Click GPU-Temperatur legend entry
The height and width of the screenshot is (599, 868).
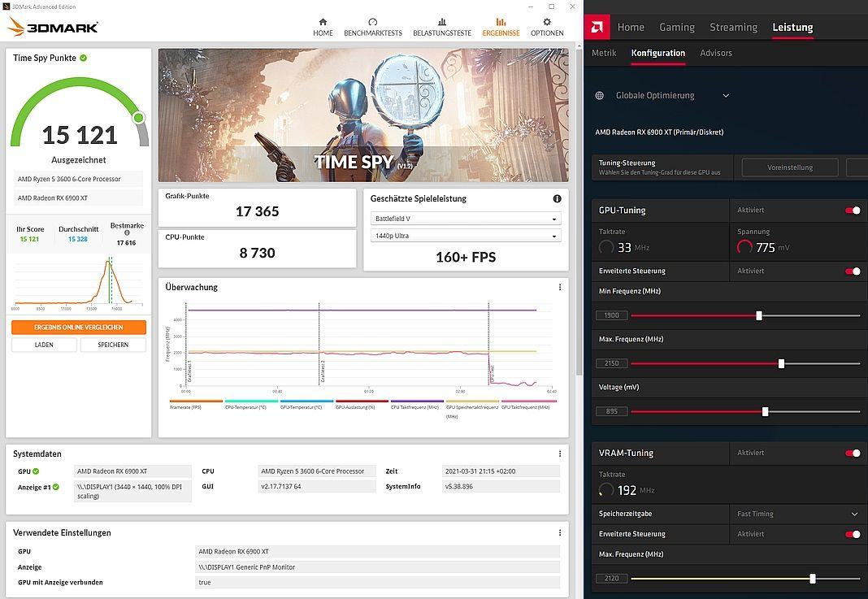coord(306,405)
